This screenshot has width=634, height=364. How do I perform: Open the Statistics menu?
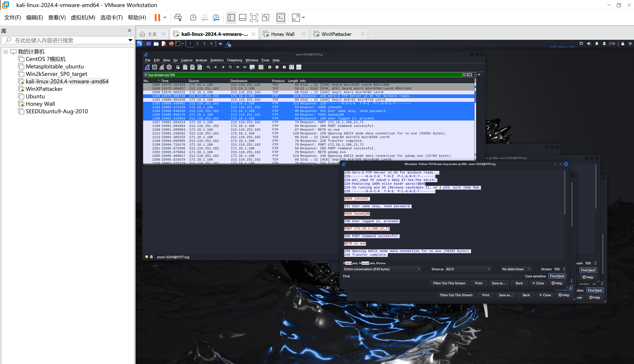[x=216, y=60]
